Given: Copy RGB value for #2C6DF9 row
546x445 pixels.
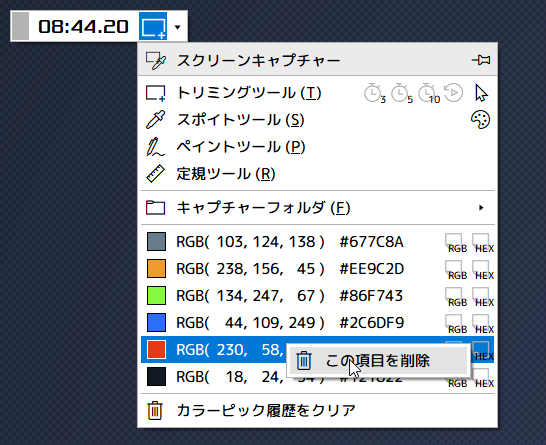Looking at the screenshot, I should (456, 324).
